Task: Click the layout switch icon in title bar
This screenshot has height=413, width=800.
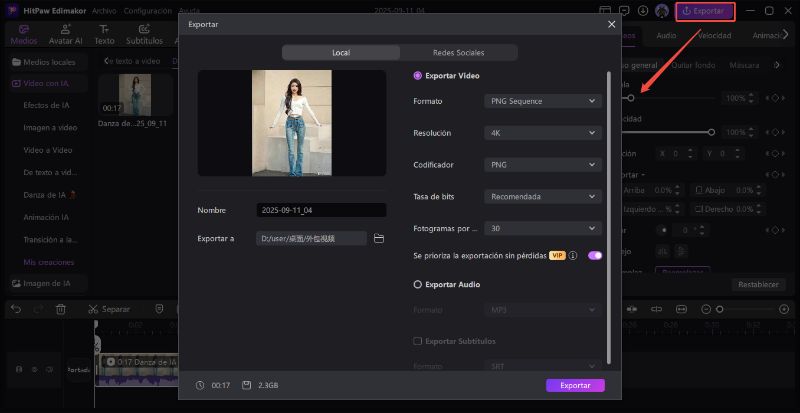Action: point(605,10)
